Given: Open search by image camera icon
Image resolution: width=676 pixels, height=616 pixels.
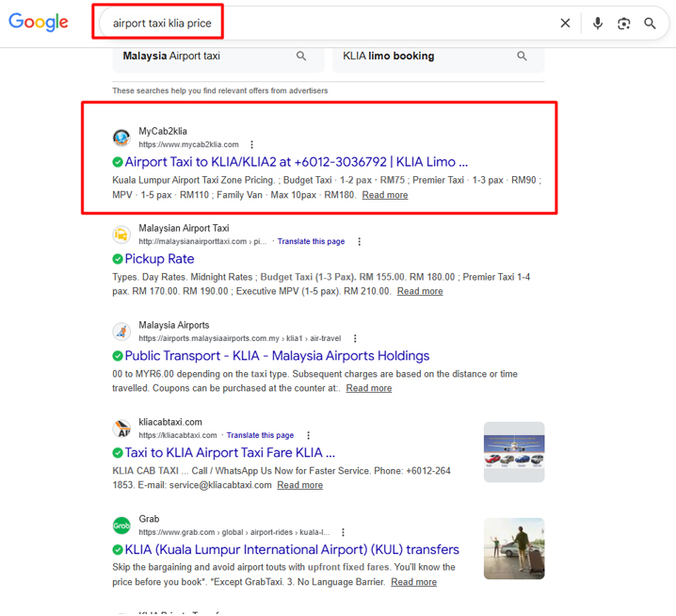Looking at the screenshot, I should [x=624, y=24].
